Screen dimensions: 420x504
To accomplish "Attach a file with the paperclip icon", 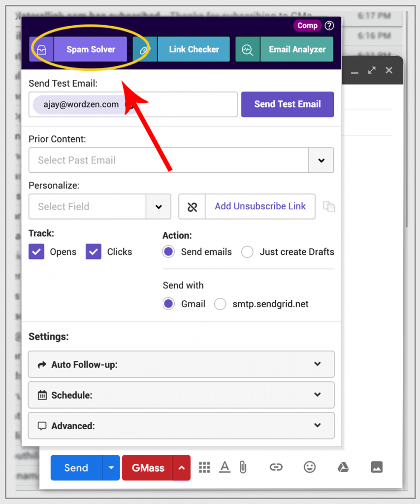I will coord(242,467).
